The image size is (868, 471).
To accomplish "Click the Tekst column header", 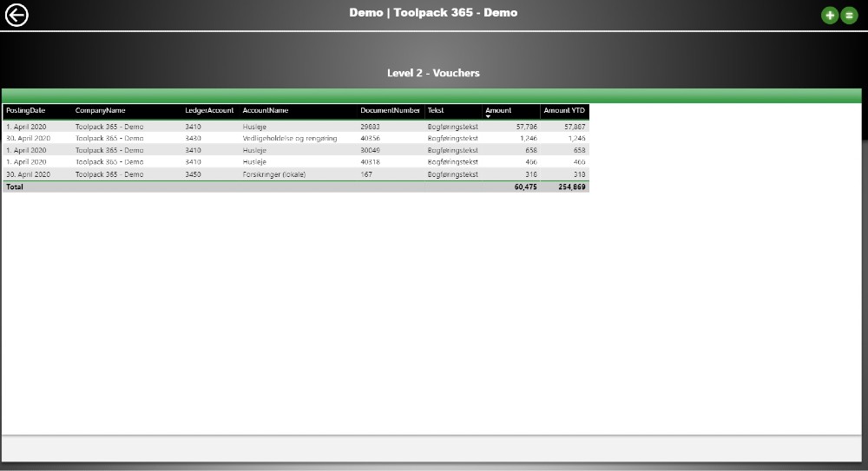I will (436, 110).
